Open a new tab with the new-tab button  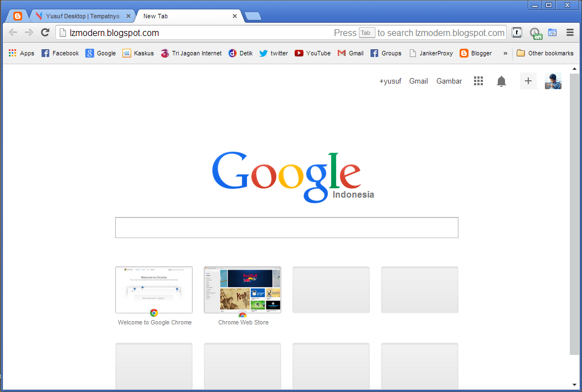[253, 16]
